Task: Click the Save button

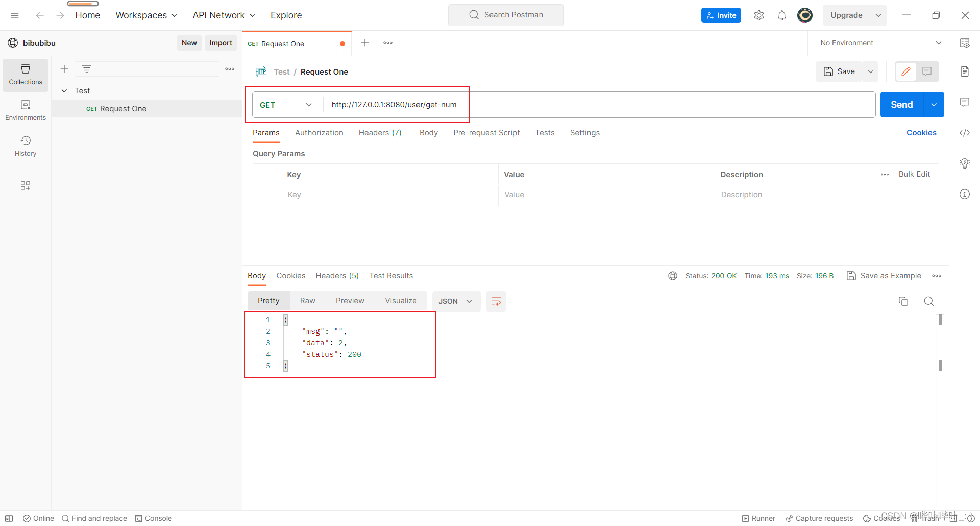Action: [839, 71]
